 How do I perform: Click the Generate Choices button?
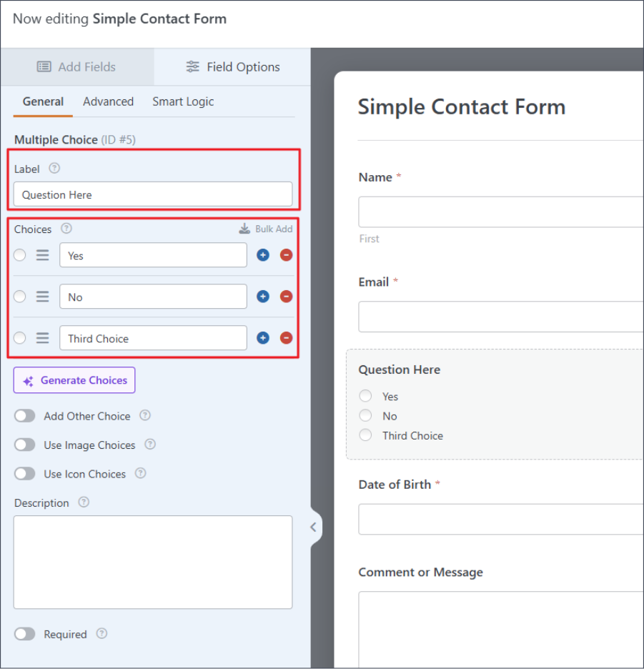pyautogui.click(x=74, y=380)
